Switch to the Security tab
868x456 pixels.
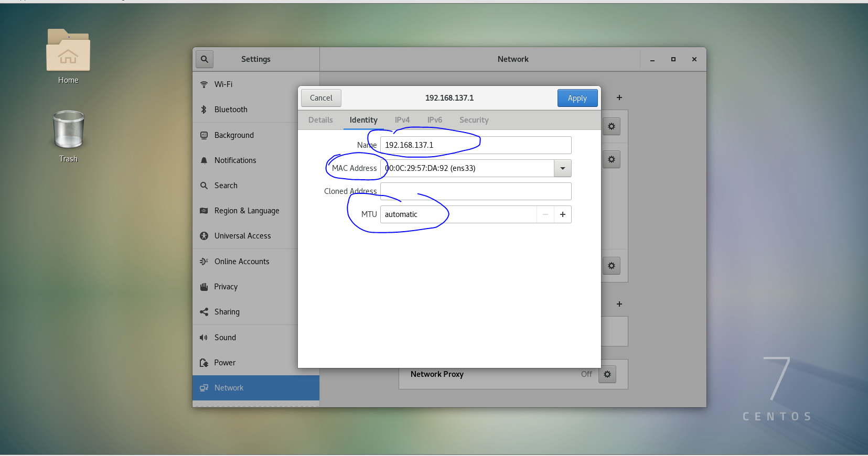(474, 120)
